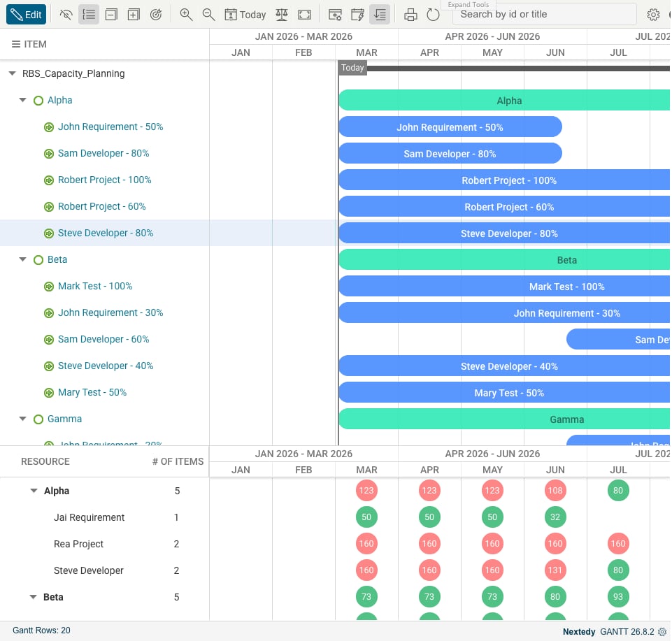Select Sam Developer - 80% tree row
The height and width of the screenshot is (641, 672).
pyautogui.click(x=105, y=153)
